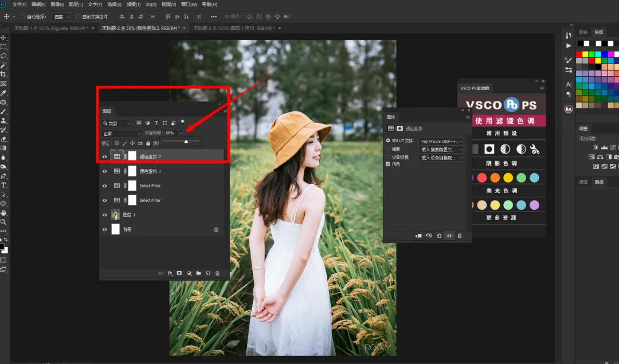Click the 更多资源 button in the VSCO panel

point(501,218)
